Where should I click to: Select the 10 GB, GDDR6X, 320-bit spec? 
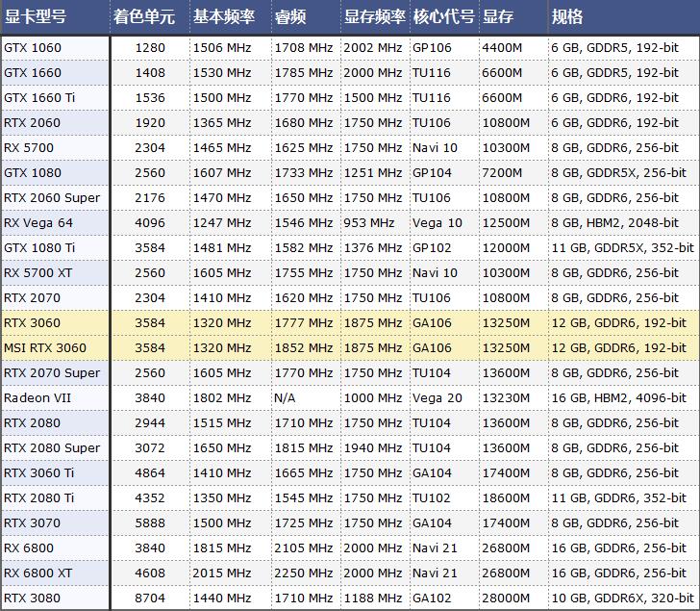click(x=623, y=598)
